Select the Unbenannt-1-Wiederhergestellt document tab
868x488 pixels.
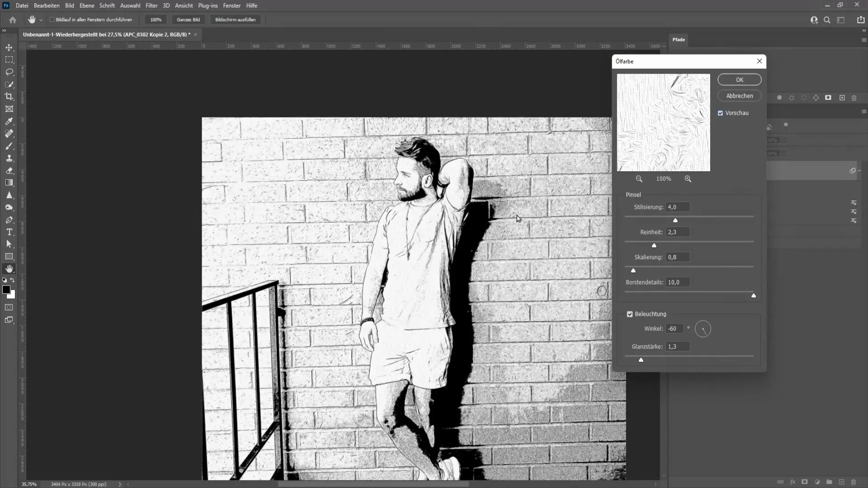(x=107, y=35)
